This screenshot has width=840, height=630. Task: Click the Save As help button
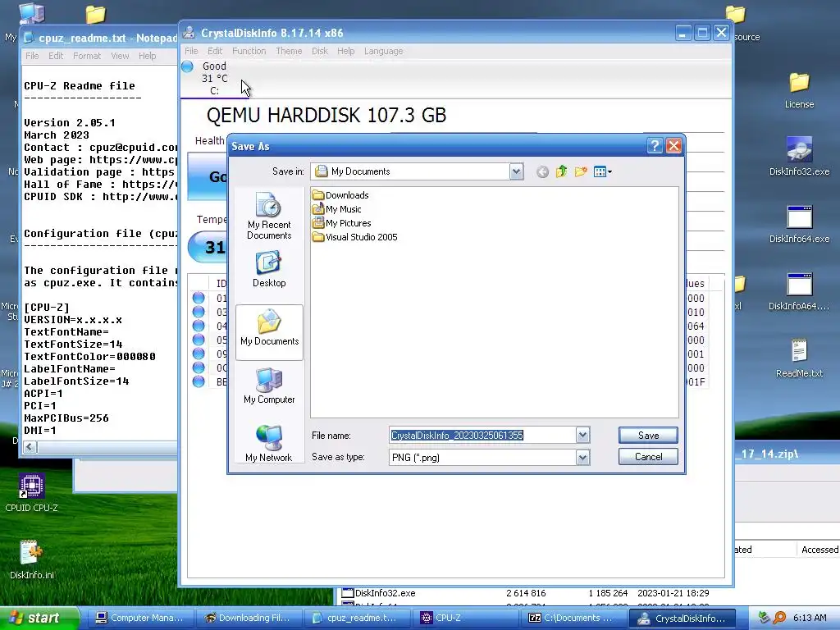click(x=654, y=146)
